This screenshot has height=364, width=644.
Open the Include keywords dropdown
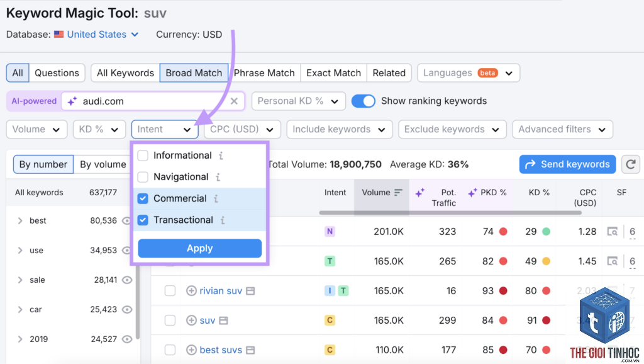click(339, 130)
